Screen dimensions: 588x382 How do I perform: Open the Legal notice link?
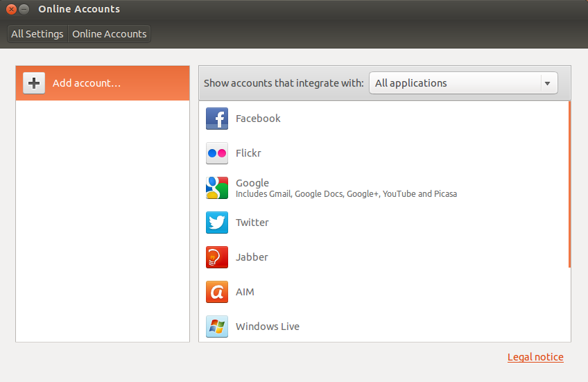[x=535, y=357]
